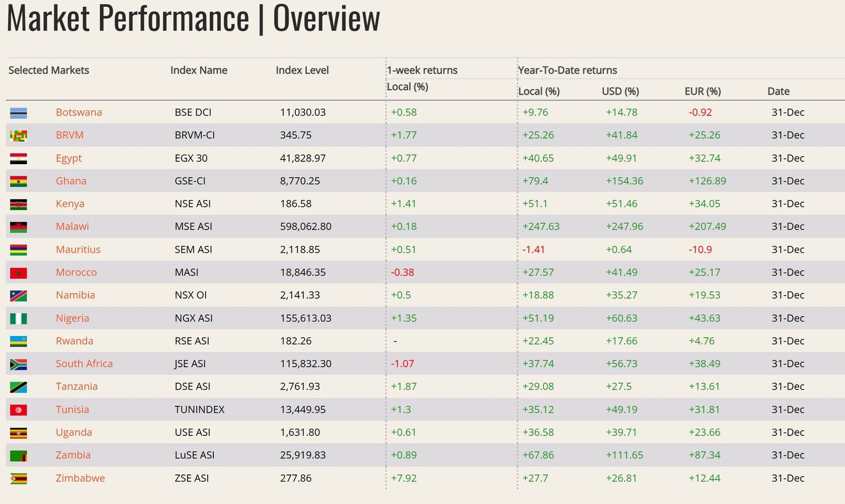Image resolution: width=845 pixels, height=504 pixels.
Task: Click the -1.41 Mauritius local return
Action: coord(533,249)
